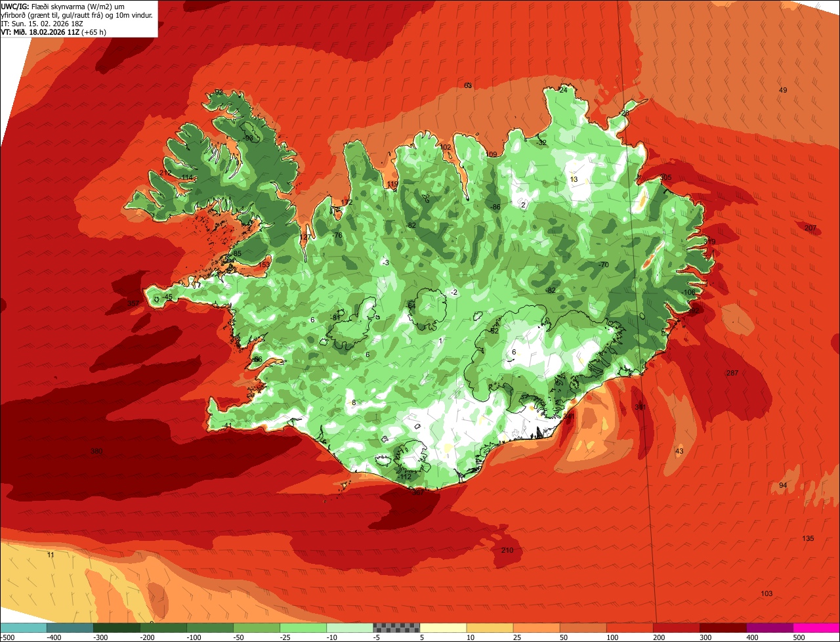Click the value 119 in the northern fjord
This screenshot has height=642, width=840.
click(x=392, y=184)
